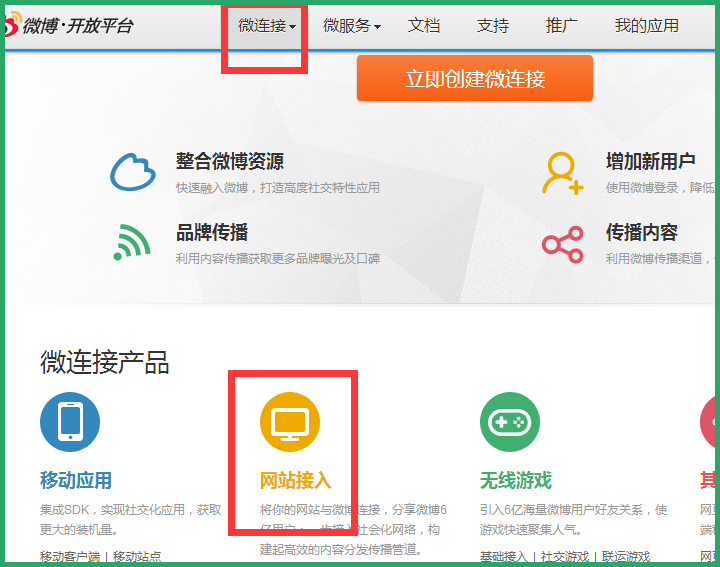Go to 推广 in the navigation bar
The image size is (720, 567).
pyautogui.click(x=562, y=26)
